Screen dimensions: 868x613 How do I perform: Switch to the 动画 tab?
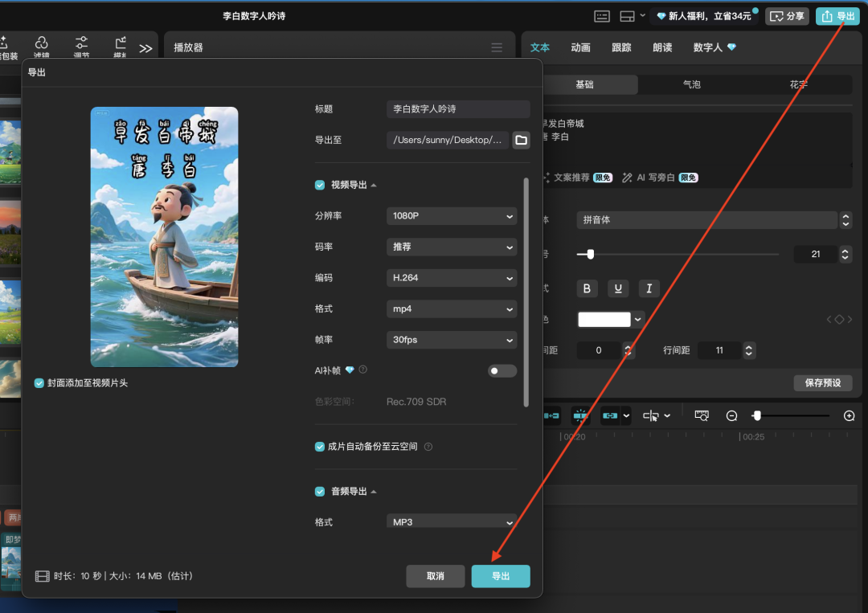pyautogui.click(x=581, y=47)
